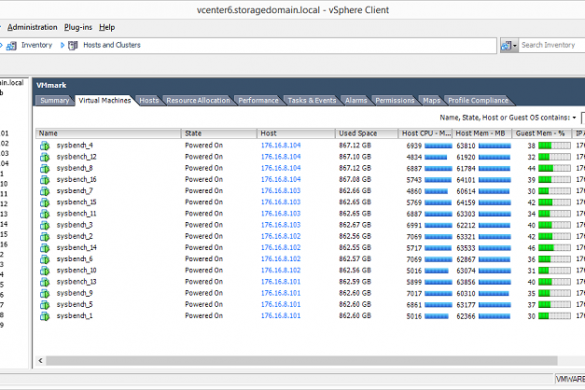The height and width of the screenshot is (390, 585).
Task: Click the sysbench_2 VM icon
Action: (x=45, y=237)
